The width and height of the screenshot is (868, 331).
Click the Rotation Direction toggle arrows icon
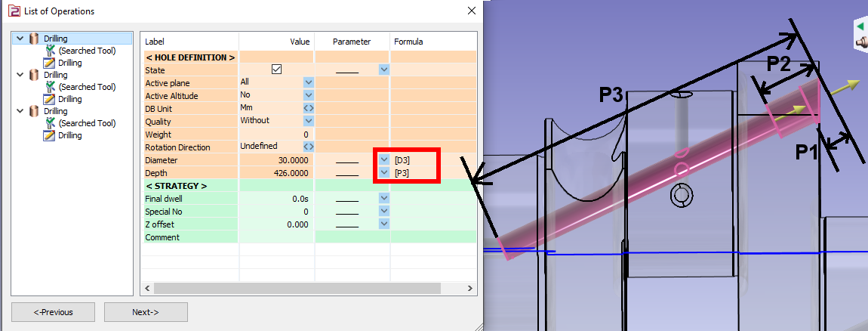point(308,147)
